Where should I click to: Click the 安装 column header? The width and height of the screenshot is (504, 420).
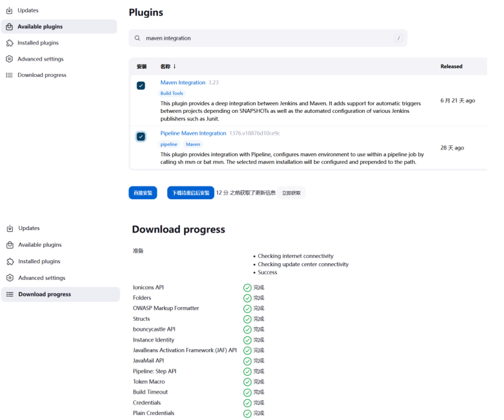click(x=142, y=66)
